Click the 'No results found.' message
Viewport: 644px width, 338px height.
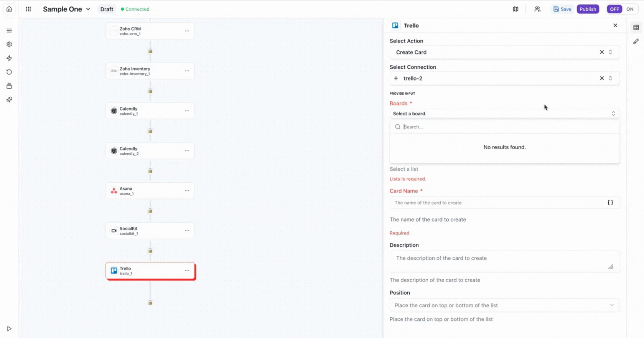pyautogui.click(x=504, y=147)
